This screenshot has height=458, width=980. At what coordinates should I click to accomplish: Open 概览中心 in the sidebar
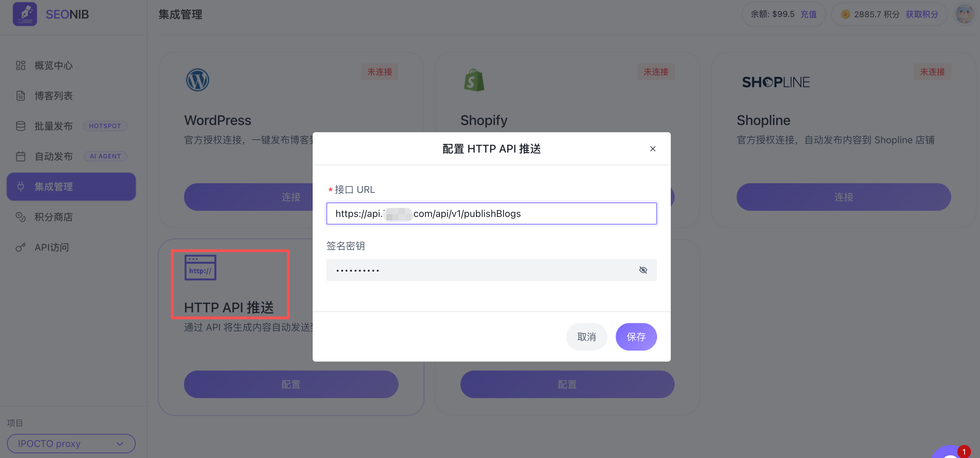click(53, 65)
